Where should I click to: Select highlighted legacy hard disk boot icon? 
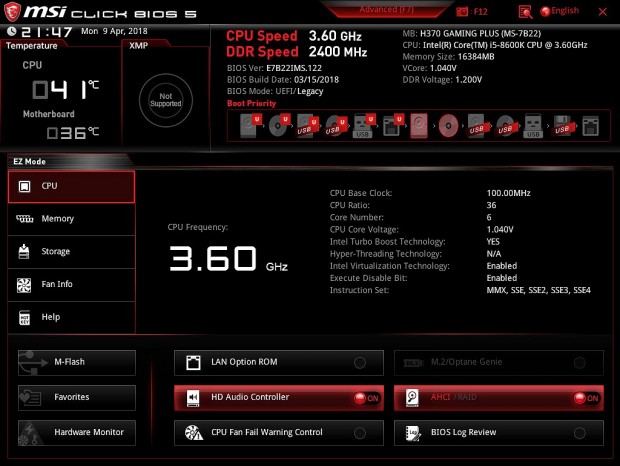tap(419, 126)
